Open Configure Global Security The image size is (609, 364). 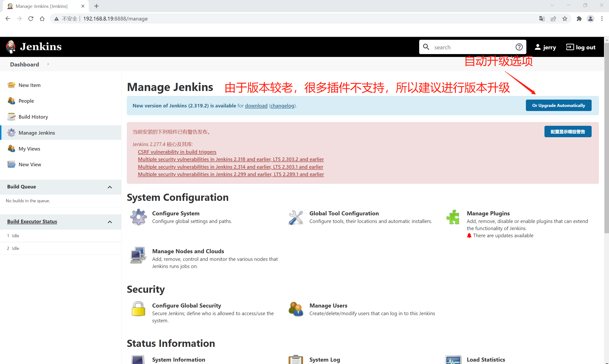[186, 306]
